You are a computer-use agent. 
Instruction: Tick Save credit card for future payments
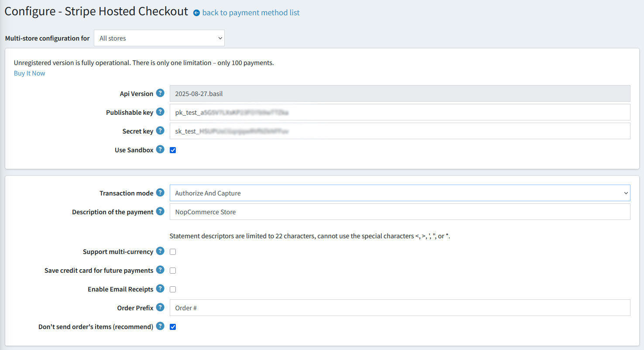(x=173, y=271)
